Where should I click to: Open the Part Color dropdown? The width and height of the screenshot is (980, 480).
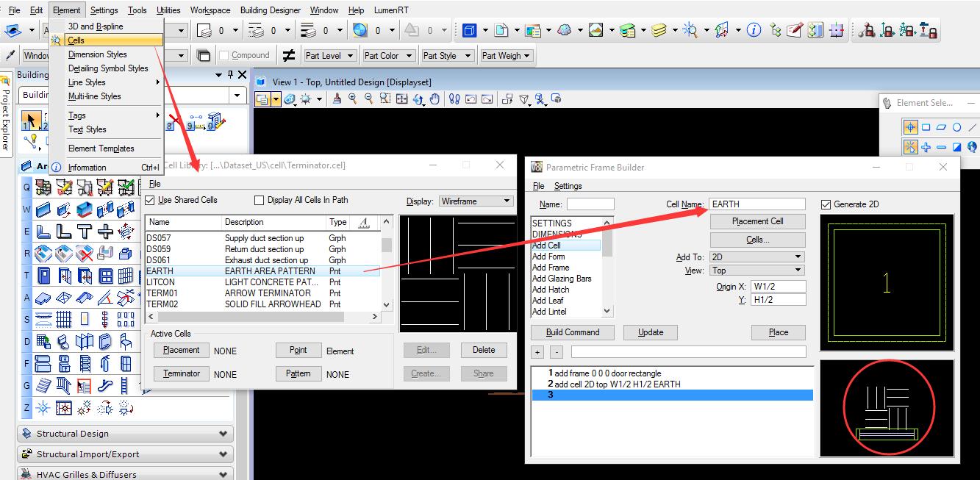[389, 56]
